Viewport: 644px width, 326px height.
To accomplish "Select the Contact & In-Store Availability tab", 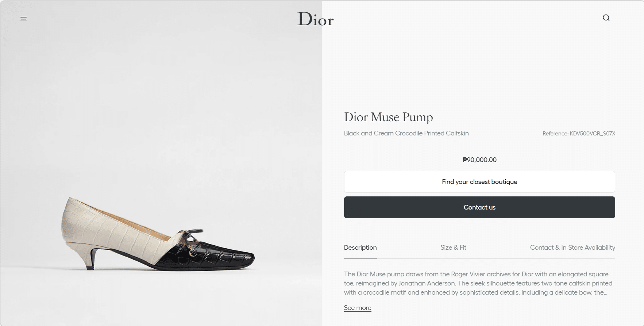I will click(x=572, y=248).
